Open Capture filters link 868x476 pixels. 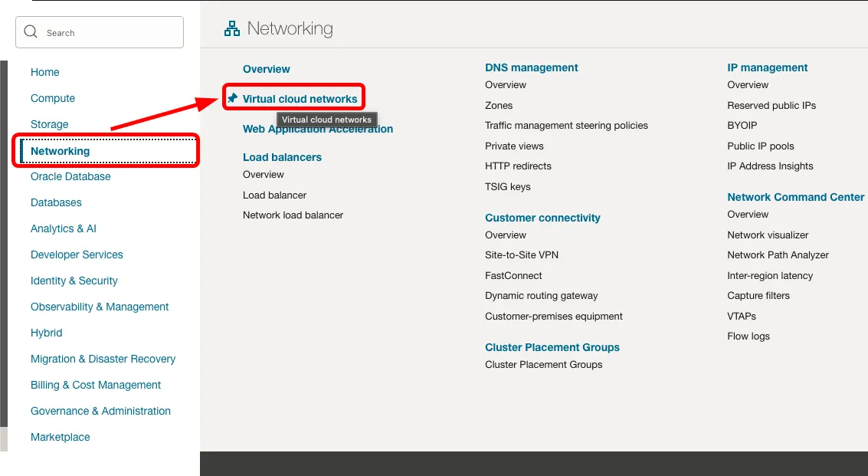758,295
